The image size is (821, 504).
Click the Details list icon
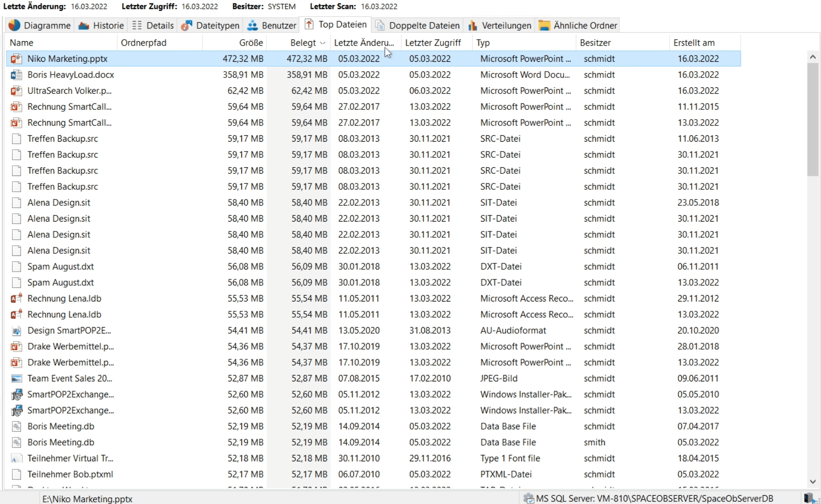pyautogui.click(x=137, y=25)
